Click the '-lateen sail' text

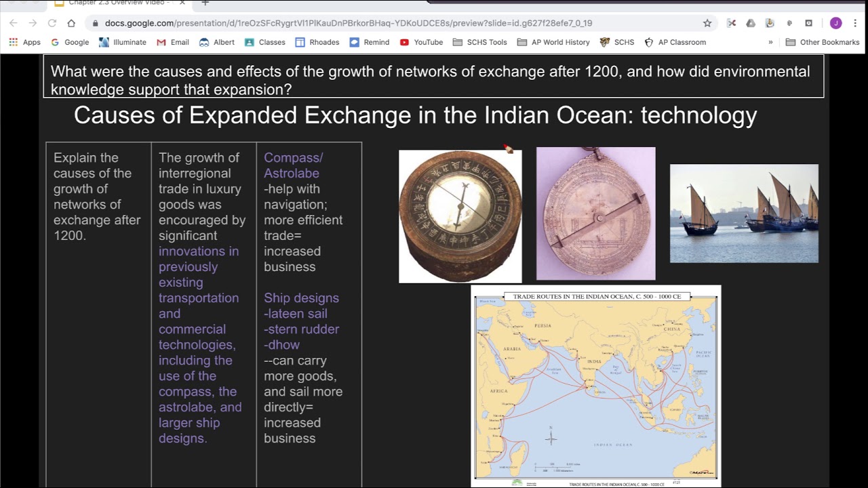[x=296, y=313]
